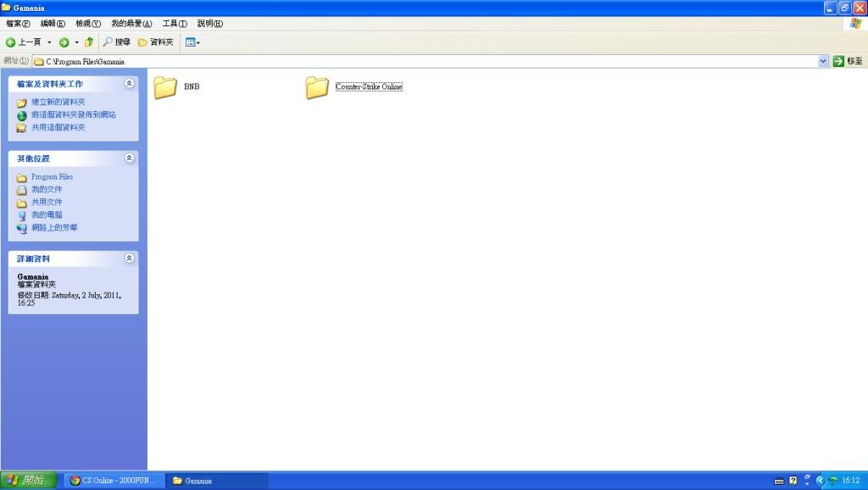Open the forward-history dropdown arrow

coord(76,42)
